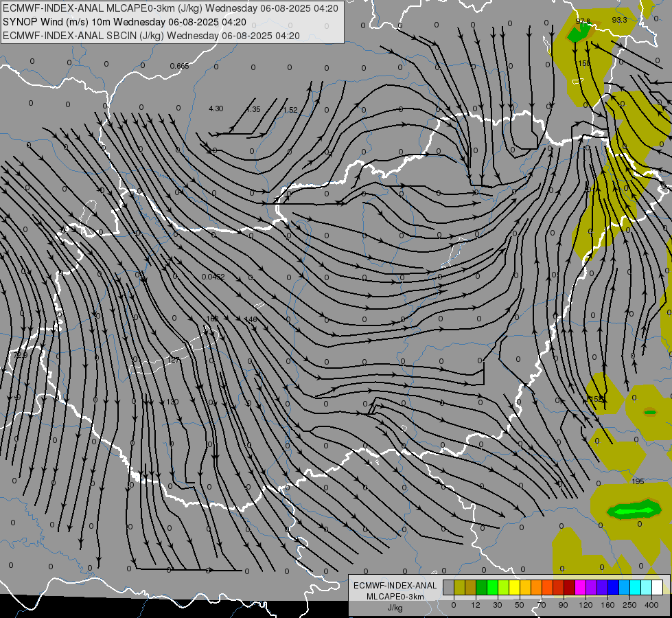
Task: Click the map value '195'
Action: click(638, 481)
